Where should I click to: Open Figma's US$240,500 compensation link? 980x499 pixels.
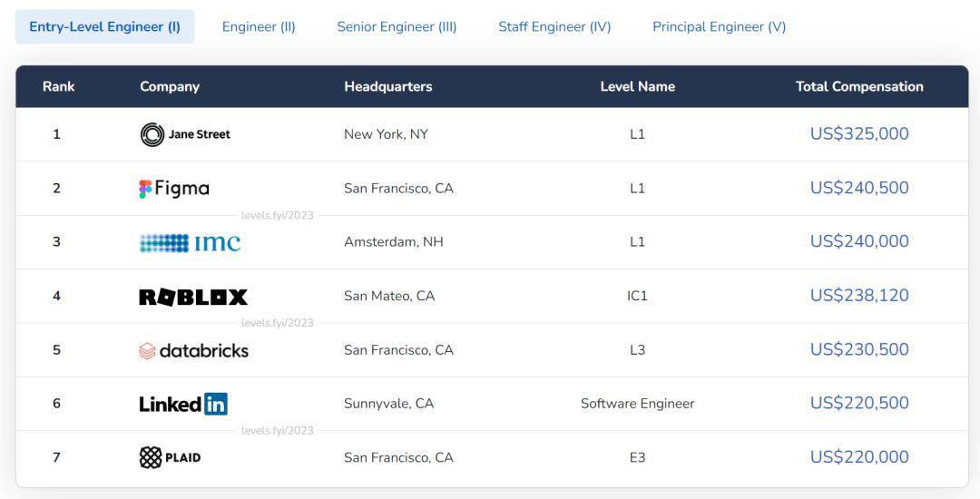coord(858,188)
